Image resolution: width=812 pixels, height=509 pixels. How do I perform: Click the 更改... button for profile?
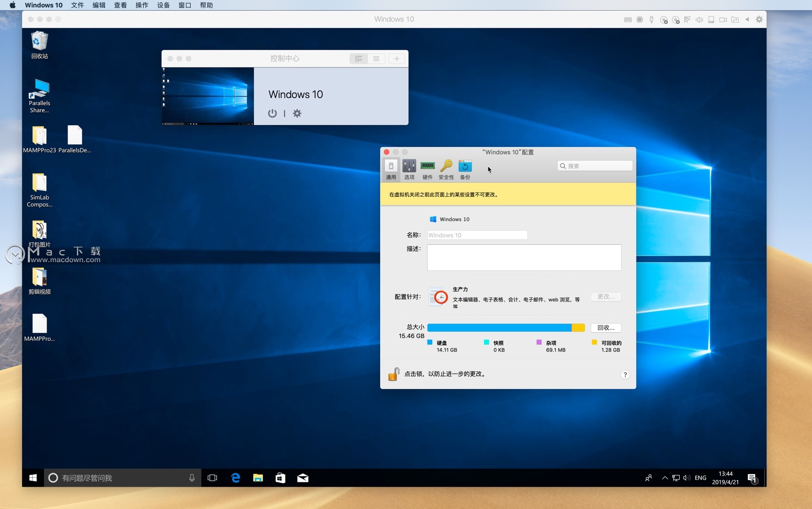[x=606, y=297]
